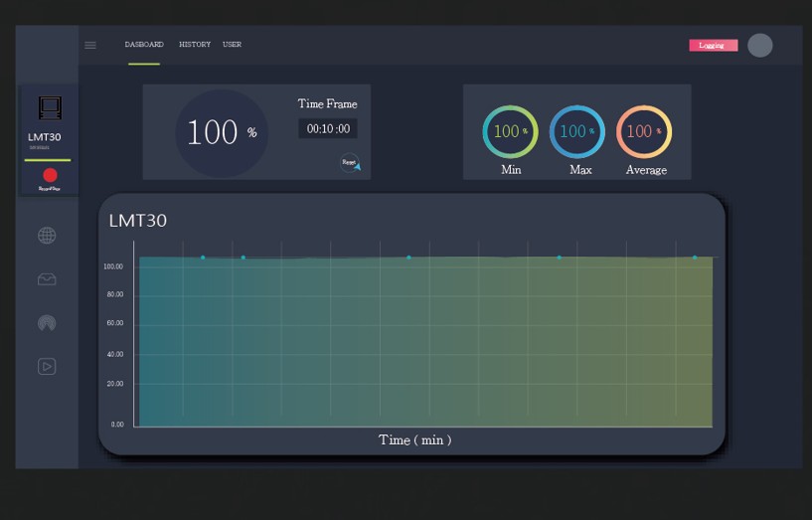
Task: Select the broadcast signal icon
Action: (47, 323)
